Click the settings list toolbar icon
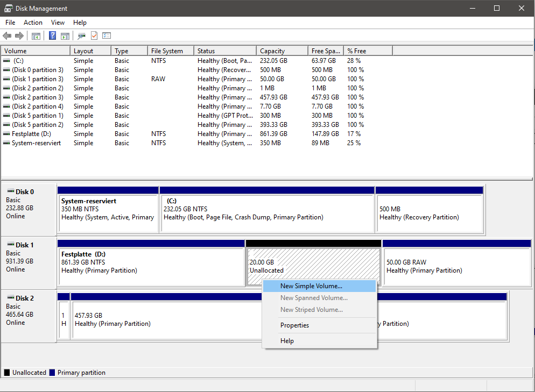Image resolution: width=535 pixels, height=392 pixels. click(x=107, y=36)
